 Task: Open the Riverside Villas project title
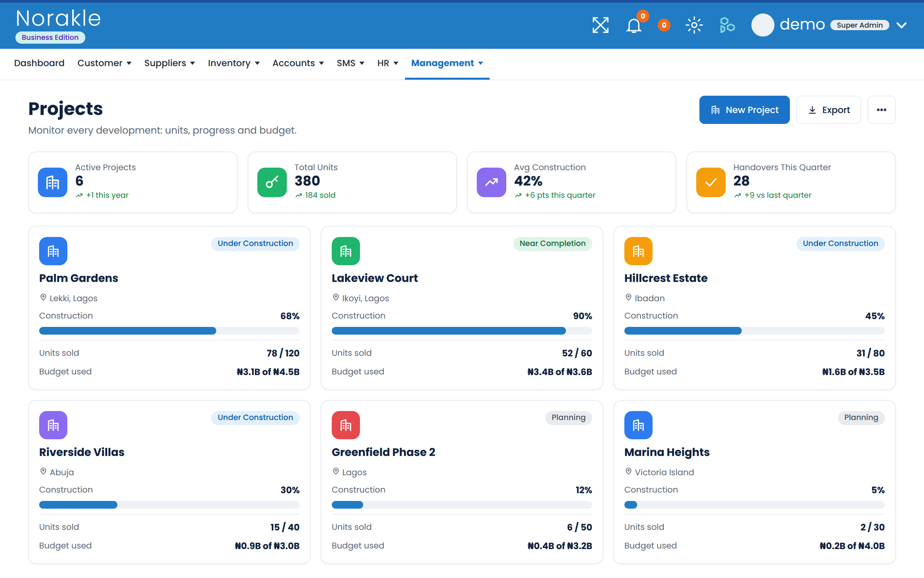[82, 452]
